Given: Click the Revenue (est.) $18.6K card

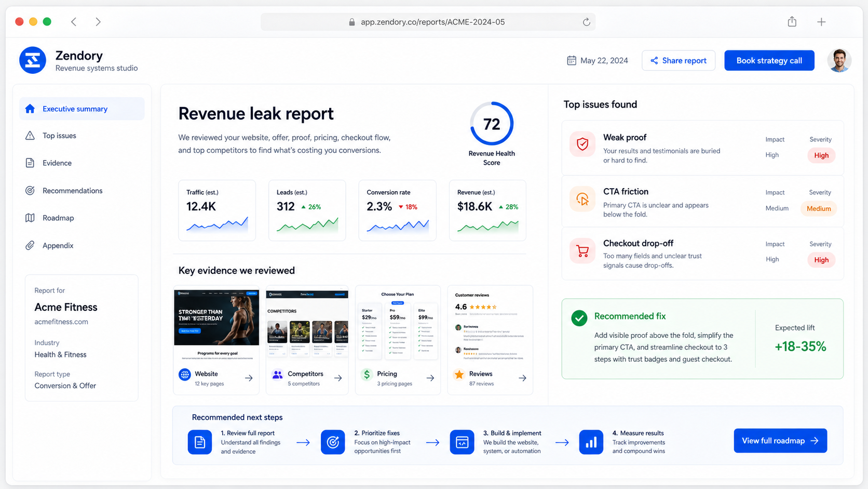Looking at the screenshot, I should tap(487, 210).
